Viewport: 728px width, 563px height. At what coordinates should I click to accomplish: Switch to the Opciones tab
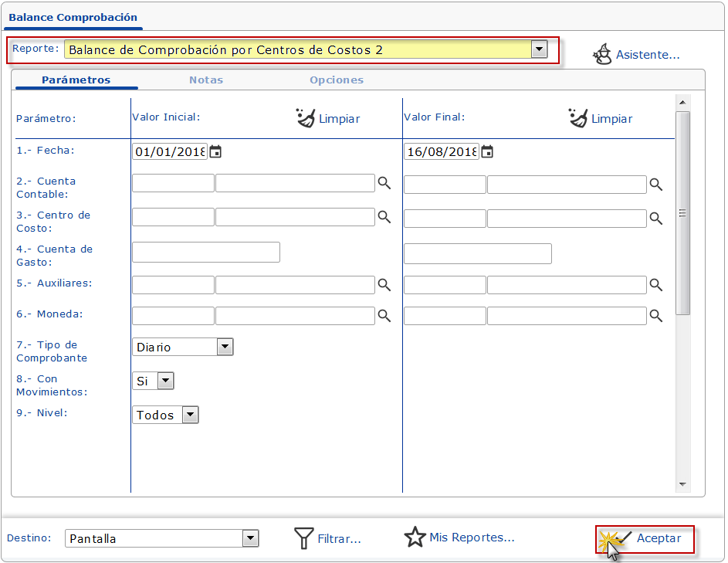click(x=337, y=80)
